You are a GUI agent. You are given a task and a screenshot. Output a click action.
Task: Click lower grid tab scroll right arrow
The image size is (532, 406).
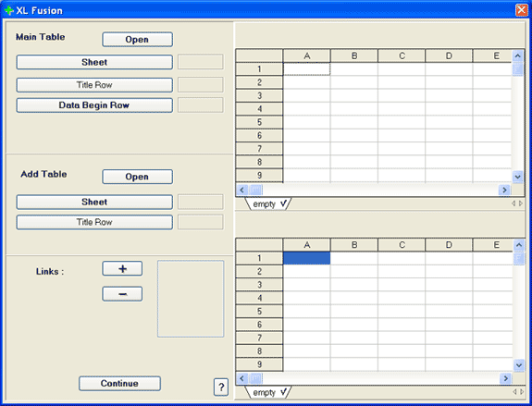(x=522, y=392)
